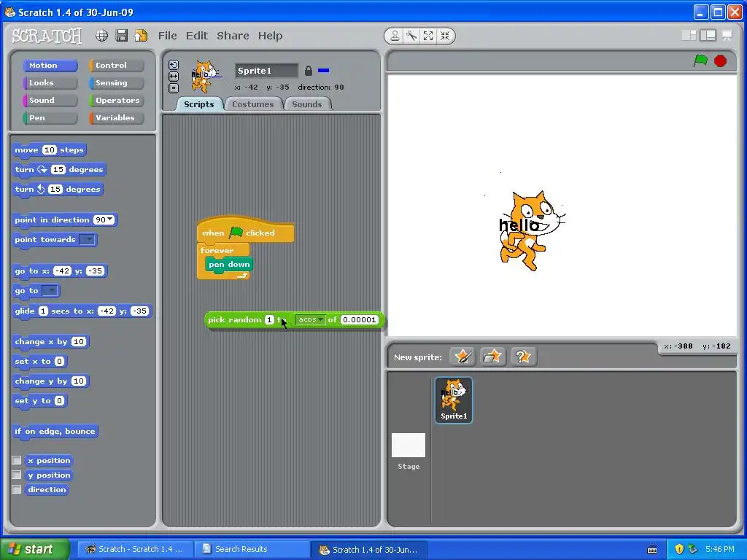Set rotation style to left-right flip
The width and height of the screenshot is (747, 560).
point(174,76)
